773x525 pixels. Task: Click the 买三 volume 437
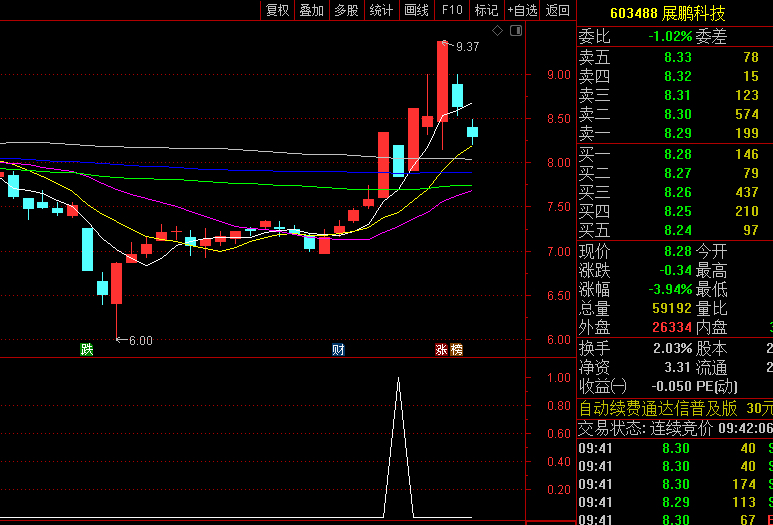[x=746, y=192]
